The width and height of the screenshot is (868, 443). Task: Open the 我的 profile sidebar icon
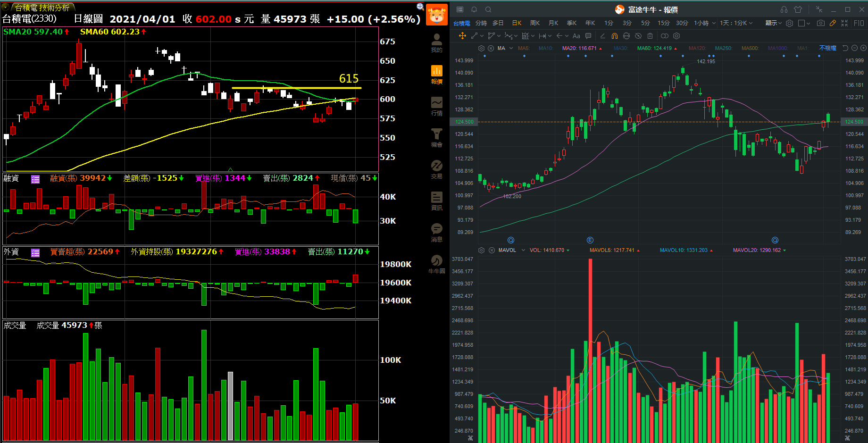[x=437, y=42]
